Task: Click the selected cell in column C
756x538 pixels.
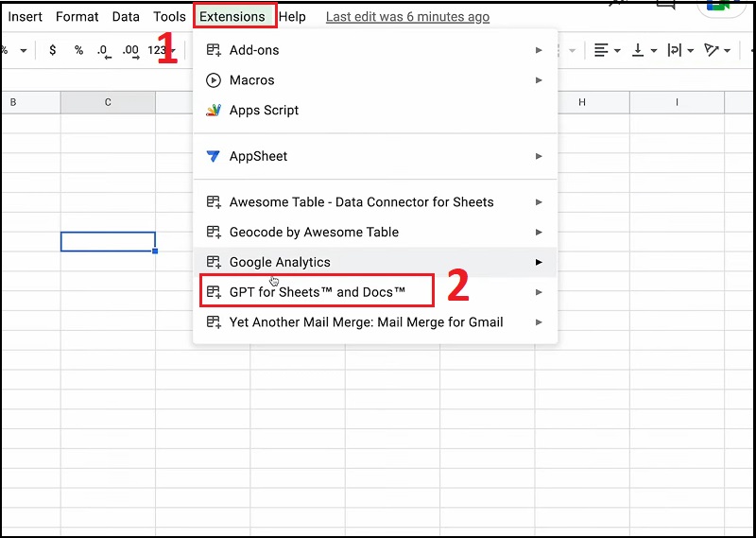Action: [108, 242]
